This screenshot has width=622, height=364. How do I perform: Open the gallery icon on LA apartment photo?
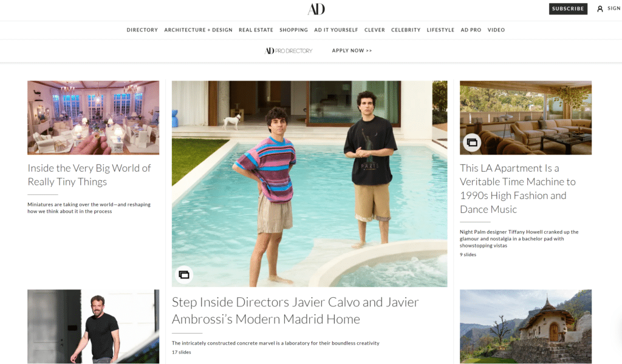(x=471, y=142)
